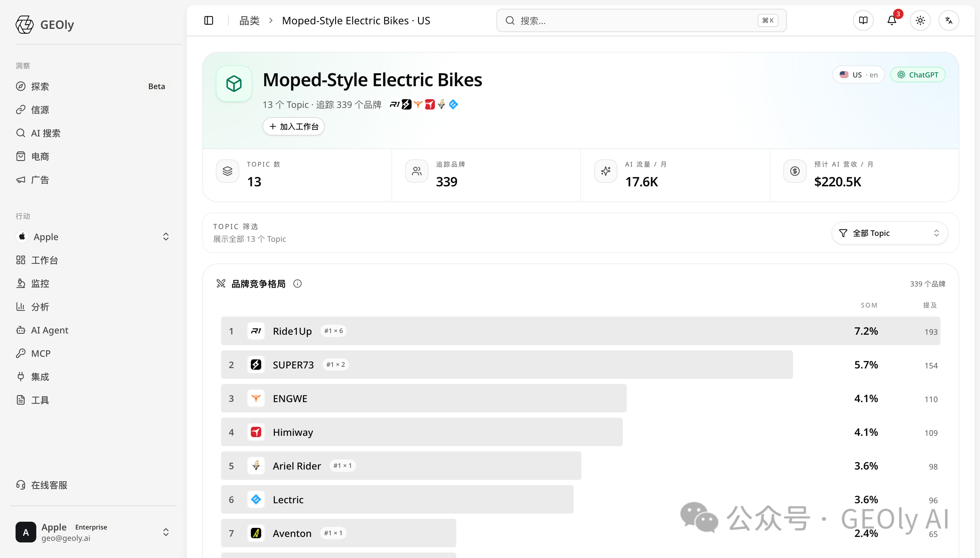This screenshot has width=980, height=558.
Task: Click the Himiway logo in row 4
Action: click(x=256, y=432)
